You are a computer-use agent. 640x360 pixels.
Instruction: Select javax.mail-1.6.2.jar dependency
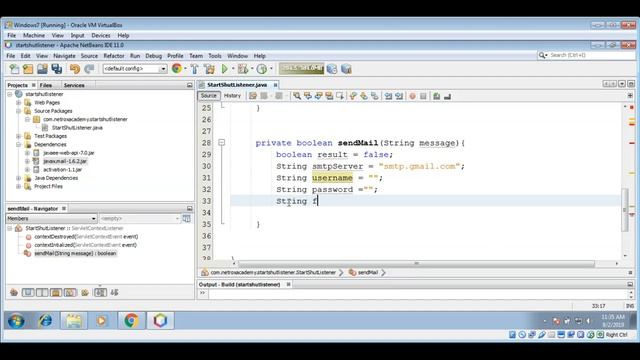(x=65, y=161)
